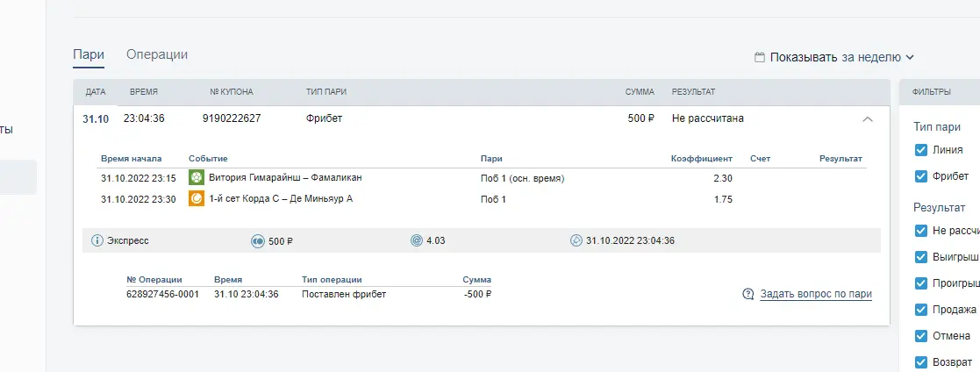Toggle the Продажа checkbox
980x372 pixels.
pos(920,310)
